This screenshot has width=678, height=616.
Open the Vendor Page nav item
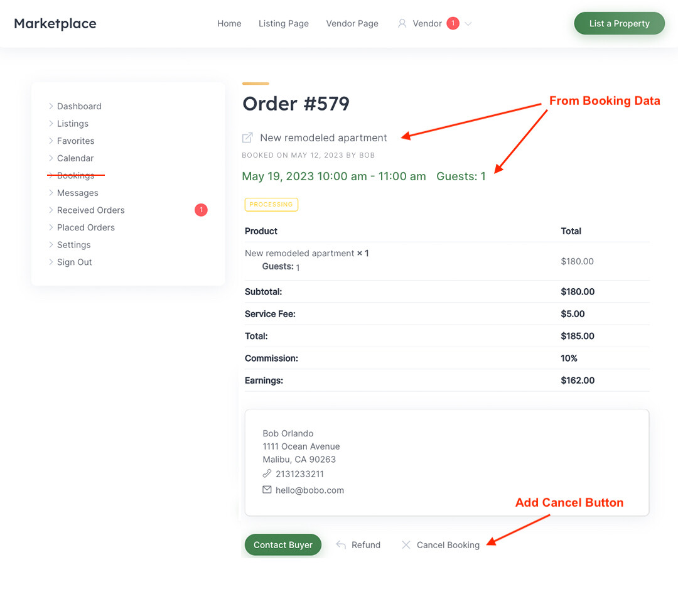coord(352,23)
